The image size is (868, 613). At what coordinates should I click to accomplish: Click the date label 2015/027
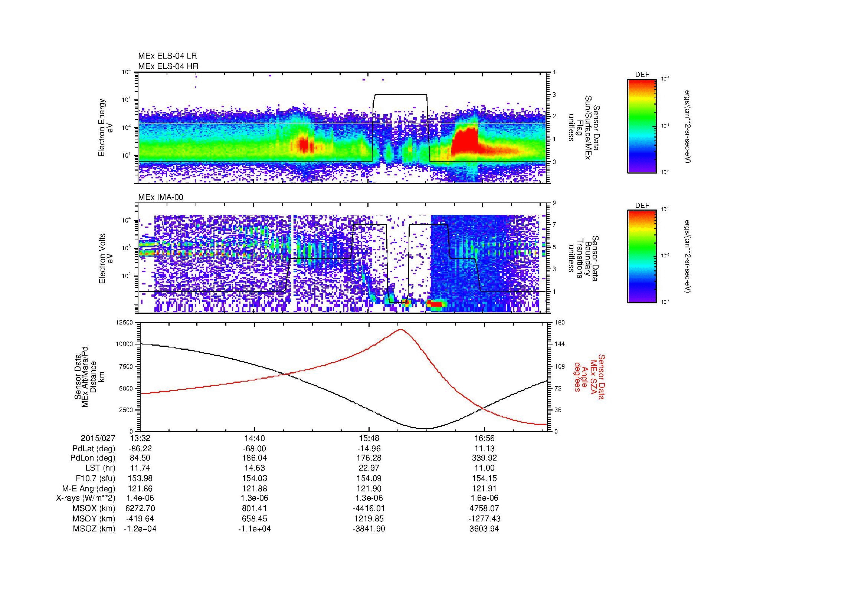point(98,438)
